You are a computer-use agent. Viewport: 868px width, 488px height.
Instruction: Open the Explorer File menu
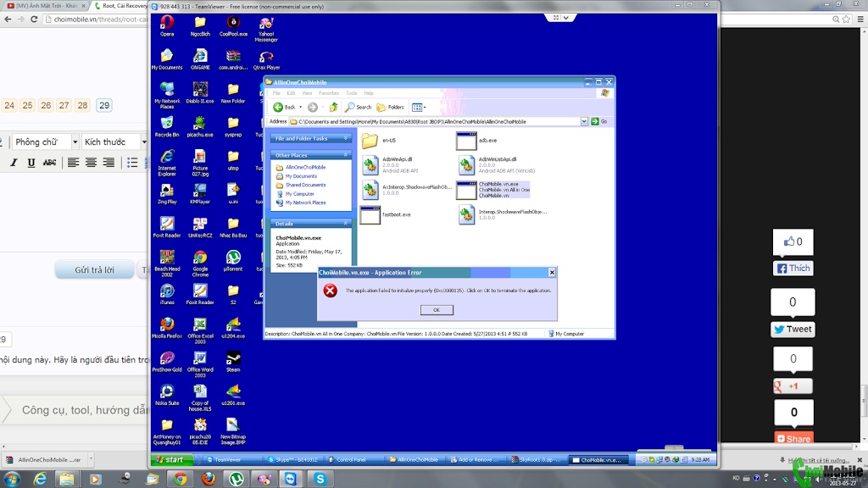(276, 93)
